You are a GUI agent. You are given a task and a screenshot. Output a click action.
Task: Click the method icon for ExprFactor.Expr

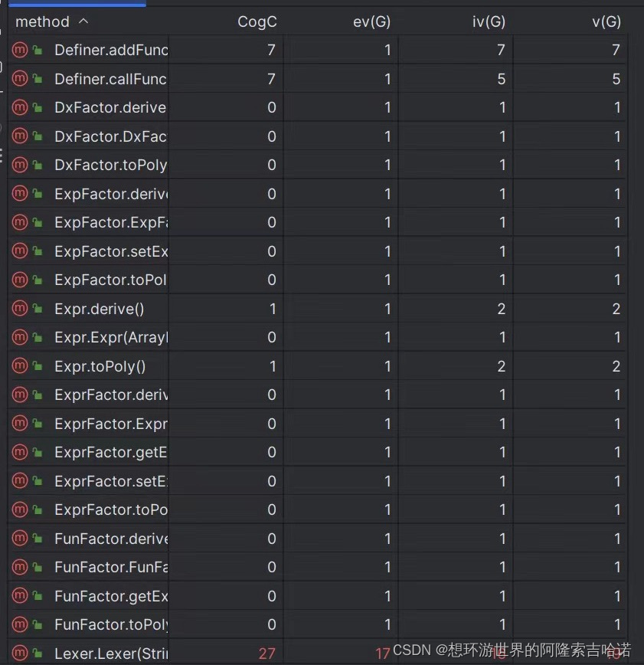point(19,423)
